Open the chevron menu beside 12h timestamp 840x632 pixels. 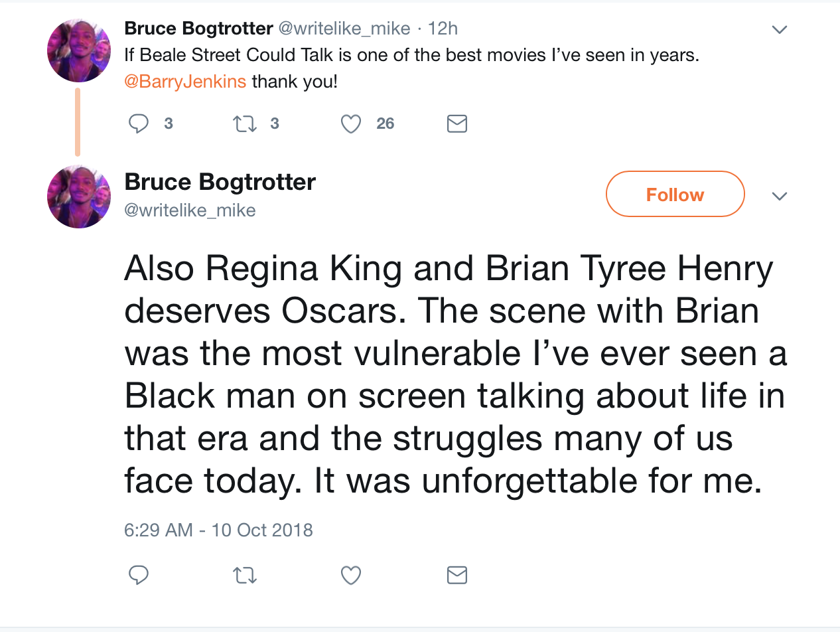click(780, 30)
